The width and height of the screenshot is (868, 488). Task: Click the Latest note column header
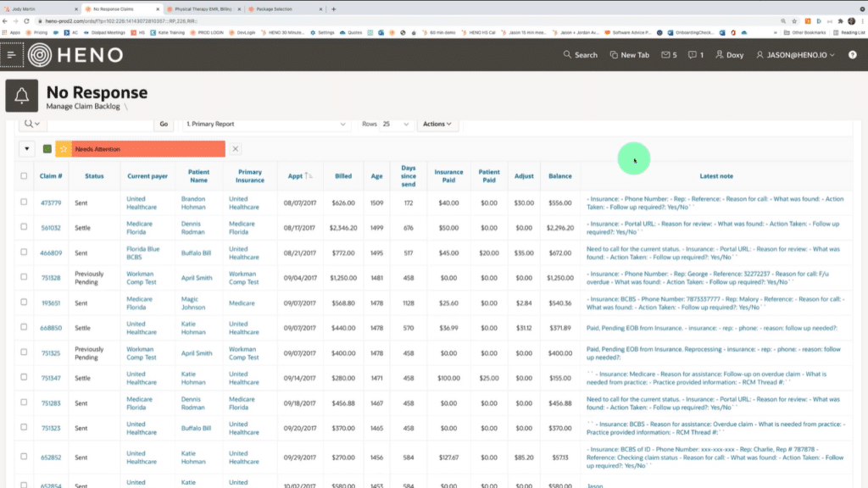tap(716, 176)
